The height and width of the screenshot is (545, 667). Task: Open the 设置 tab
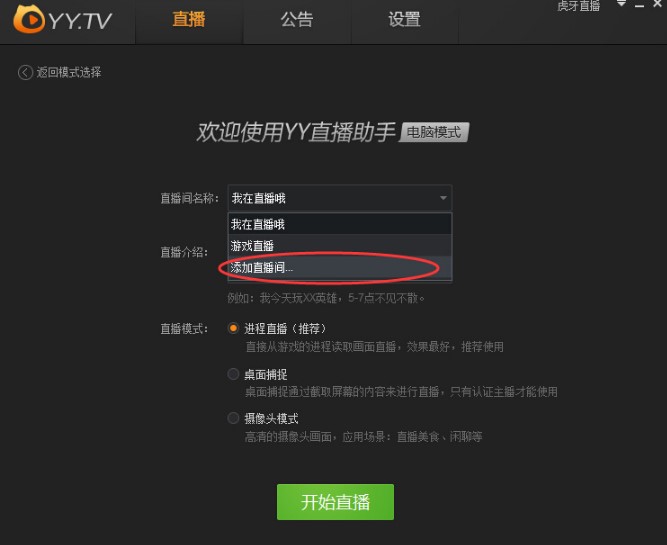pyautogui.click(x=405, y=20)
